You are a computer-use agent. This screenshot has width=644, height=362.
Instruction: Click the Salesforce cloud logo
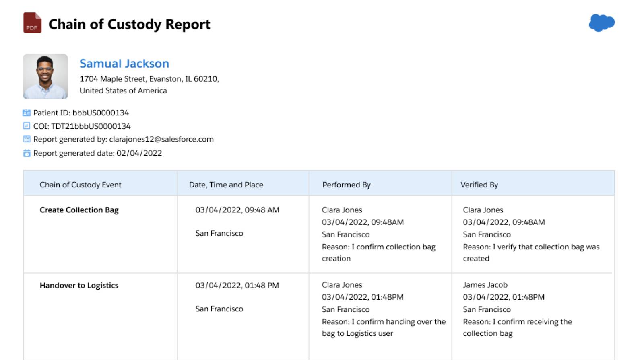click(602, 23)
